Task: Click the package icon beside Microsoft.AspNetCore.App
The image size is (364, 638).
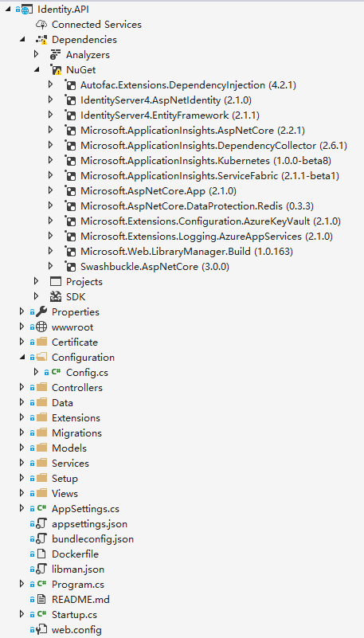Action: (x=70, y=191)
